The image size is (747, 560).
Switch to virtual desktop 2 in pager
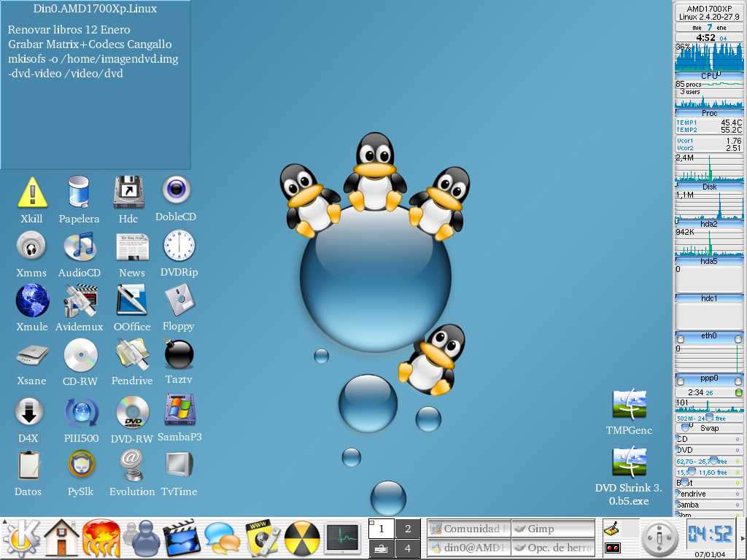click(x=408, y=529)
